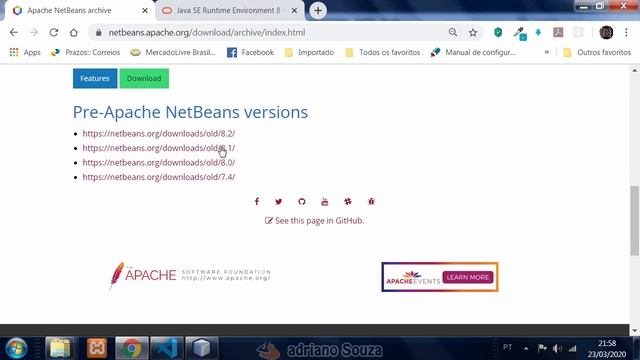
Task: Go back with the browser back arrow
Action: point(14,32)
